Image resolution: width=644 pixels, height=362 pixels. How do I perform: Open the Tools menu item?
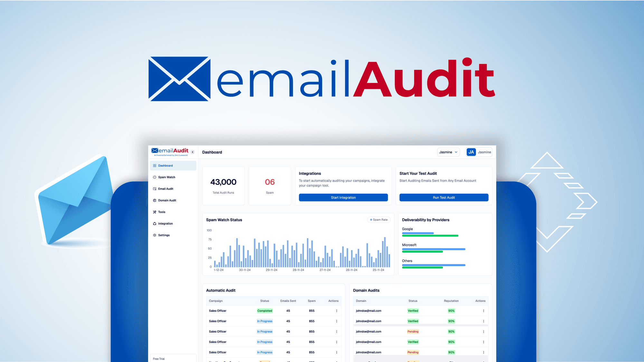[173, 212]
